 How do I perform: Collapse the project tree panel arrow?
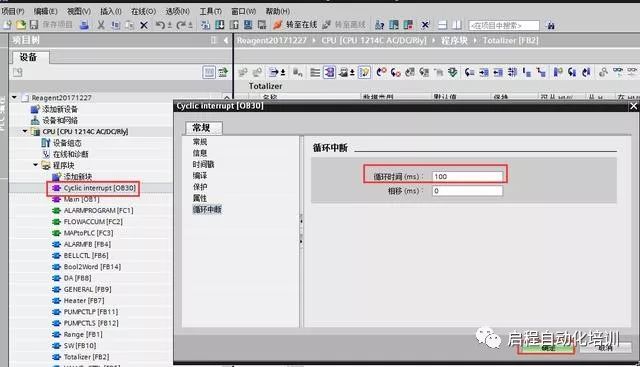[x=226, y=40]
